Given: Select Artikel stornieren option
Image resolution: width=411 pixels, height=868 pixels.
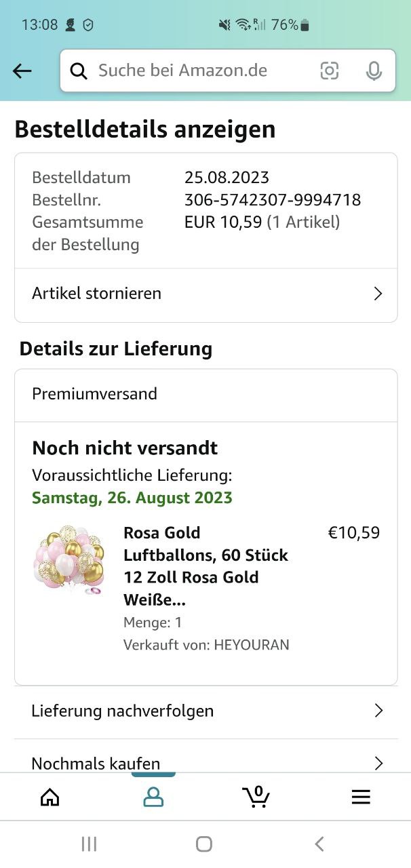Looking at the screenshot, I should click(97, 294).
